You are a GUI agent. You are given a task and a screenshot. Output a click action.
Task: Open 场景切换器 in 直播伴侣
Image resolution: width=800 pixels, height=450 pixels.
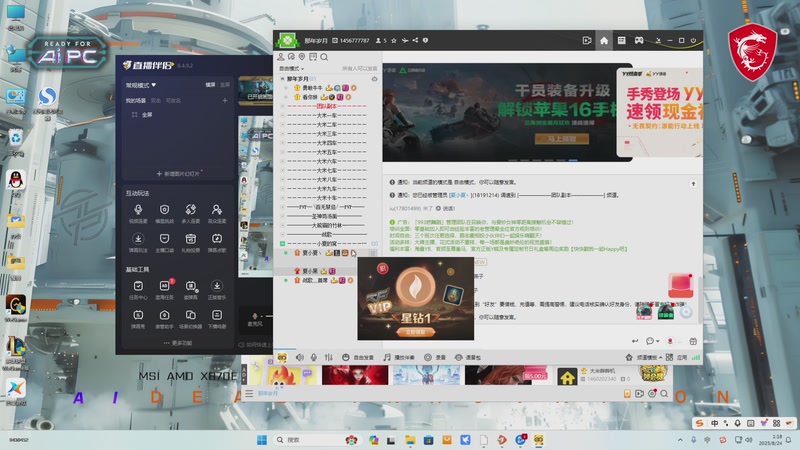[x=190, y=319]
